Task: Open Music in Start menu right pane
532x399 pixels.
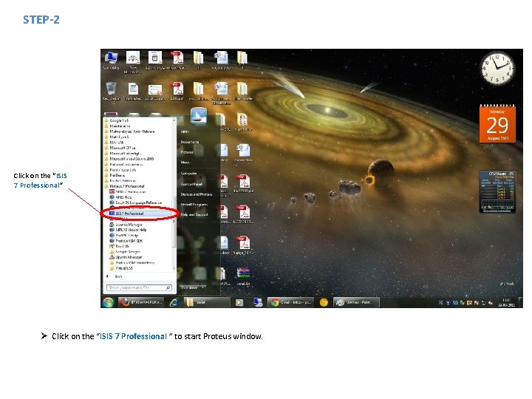Action: (x=185, y=163)
